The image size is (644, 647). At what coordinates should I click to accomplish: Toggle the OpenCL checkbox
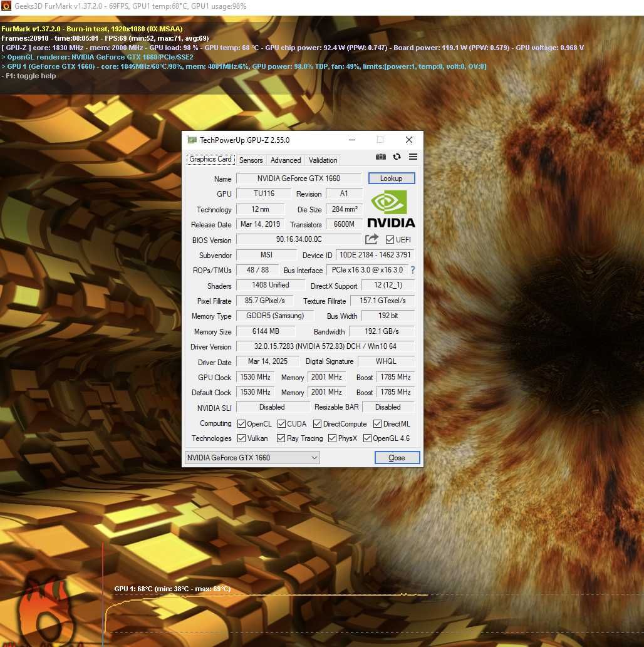(242, 424)
